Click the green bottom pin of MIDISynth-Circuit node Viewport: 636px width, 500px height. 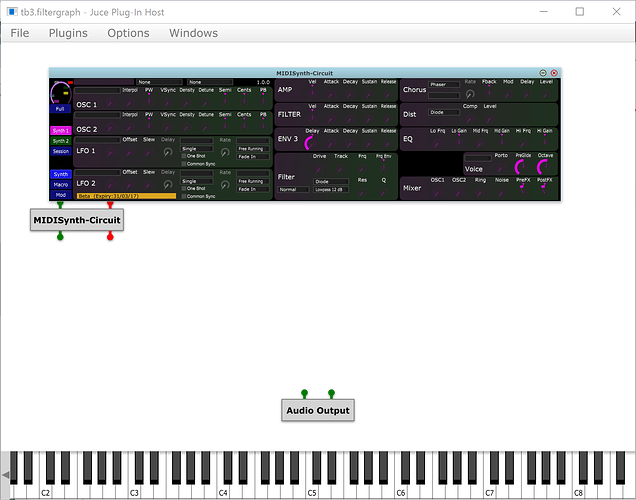(60, 236)
